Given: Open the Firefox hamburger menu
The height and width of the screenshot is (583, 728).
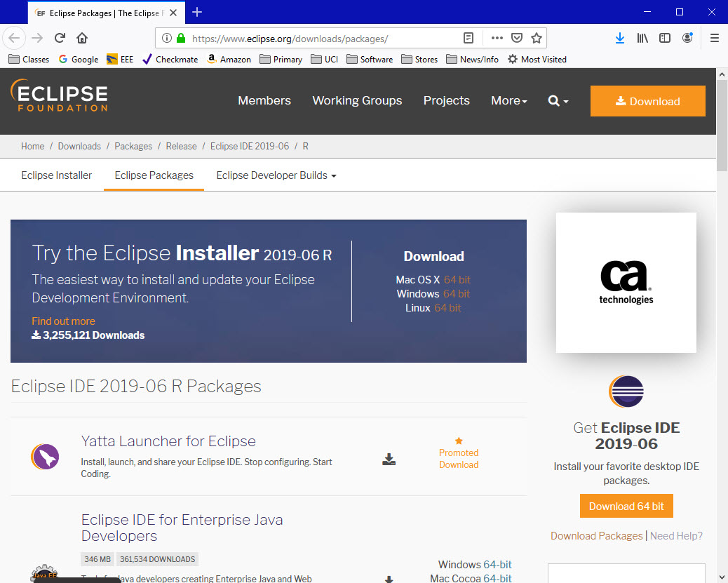Looking at the screenshot, I should [x=714, y=38].
